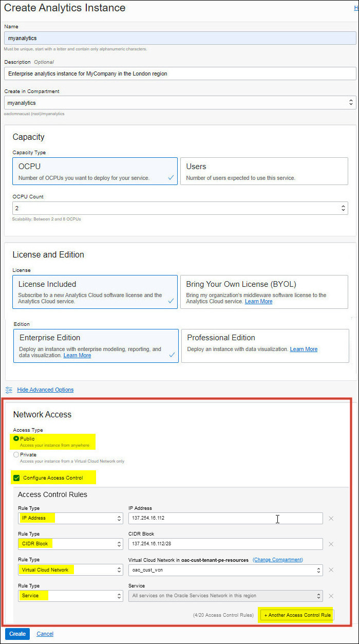Click the Network Access heading
Screen dimensions: 359x644
coord(42,414)
